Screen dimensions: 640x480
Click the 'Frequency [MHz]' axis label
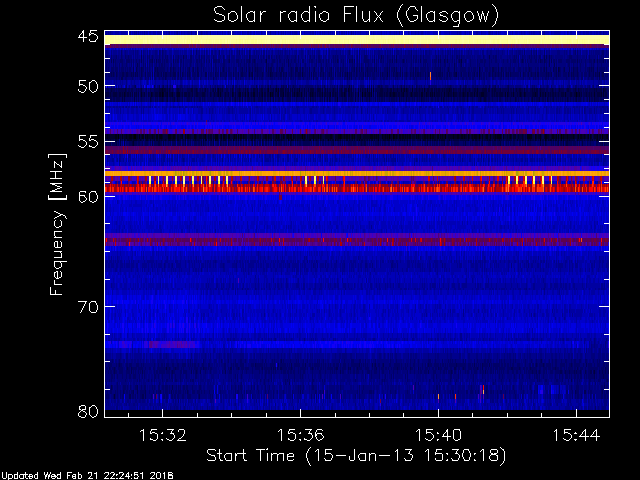[57, 224]
